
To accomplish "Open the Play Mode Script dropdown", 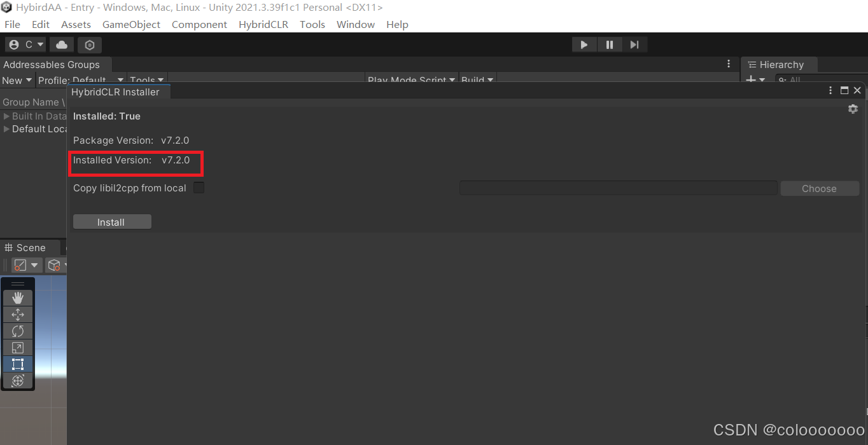I will [412, 80].
